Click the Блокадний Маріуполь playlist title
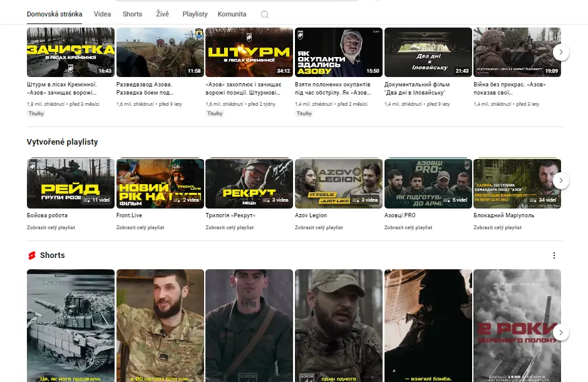This screenshot has width=588, height=382. pyautogui.click(x=503, y=215)
